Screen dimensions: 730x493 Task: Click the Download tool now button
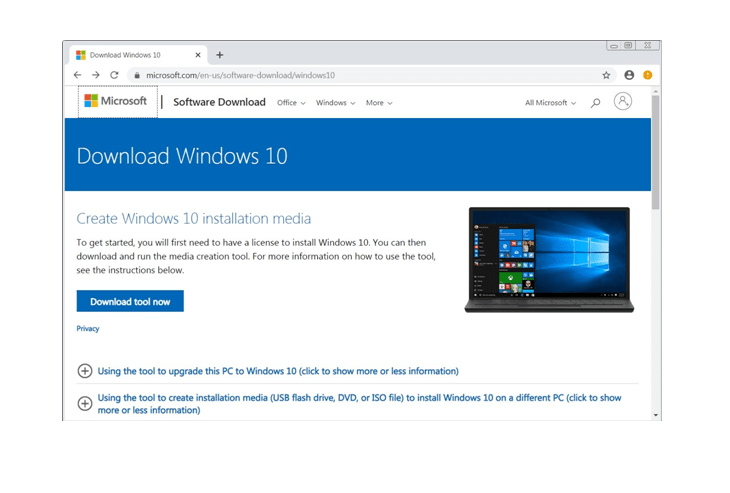click(x=130, y=301)
